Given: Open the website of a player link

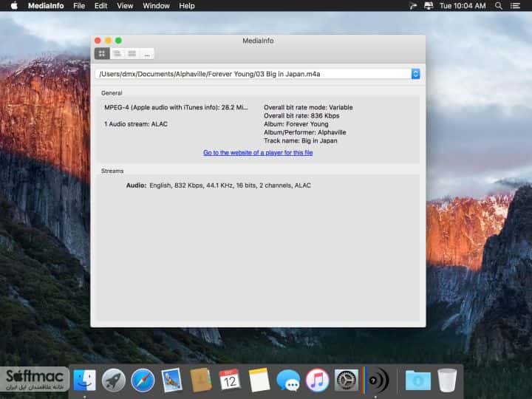Looking at the screenshot, I should (258, 153).
